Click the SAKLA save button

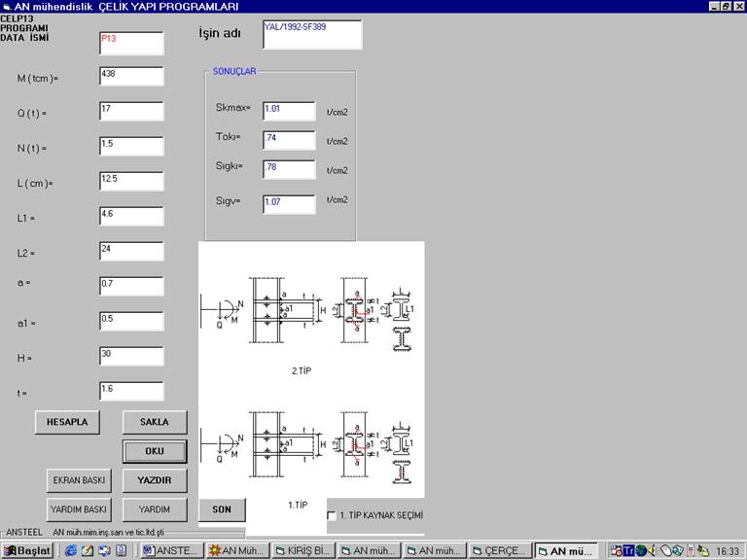(155, 422)
